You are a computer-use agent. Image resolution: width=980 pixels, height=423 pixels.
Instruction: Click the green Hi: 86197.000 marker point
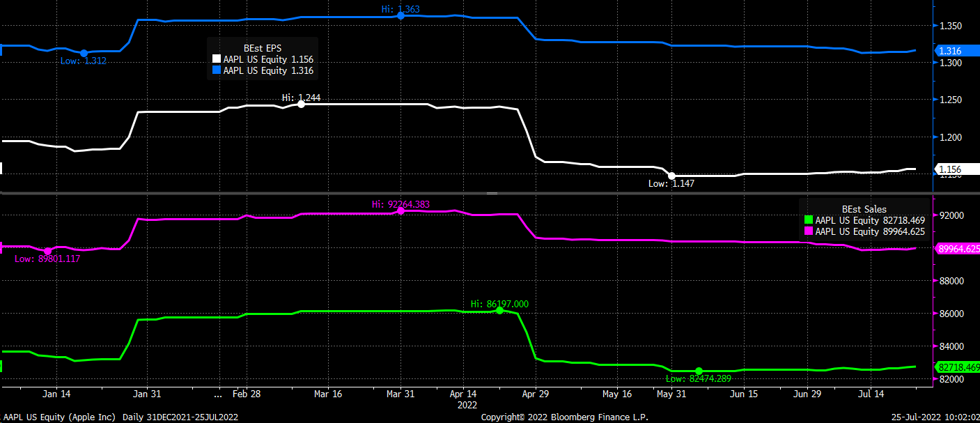[x=499, y=310]
